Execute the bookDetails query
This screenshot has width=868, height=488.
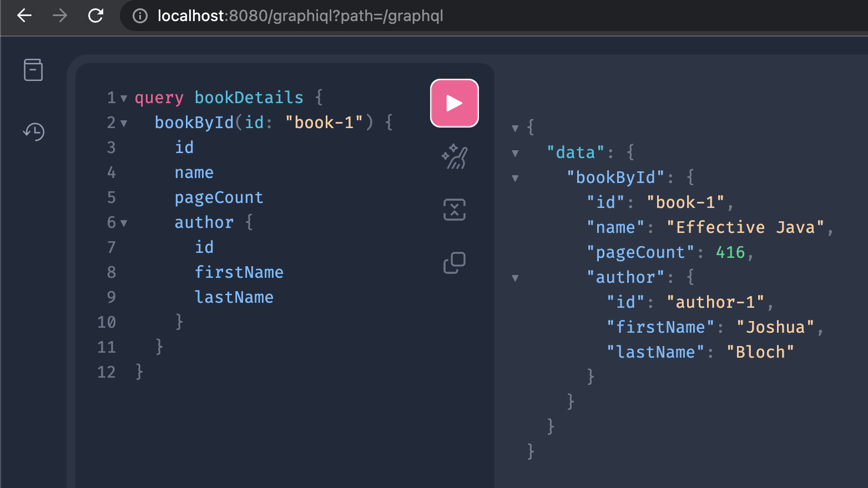454,103
